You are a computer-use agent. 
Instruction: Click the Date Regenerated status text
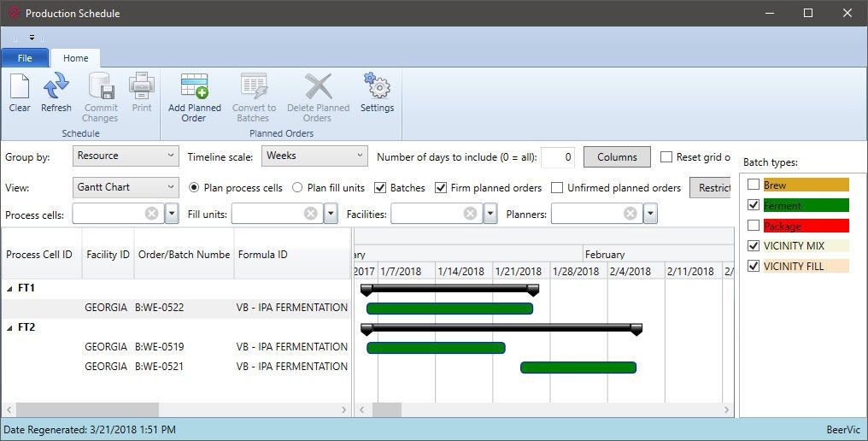pos(90,429)
